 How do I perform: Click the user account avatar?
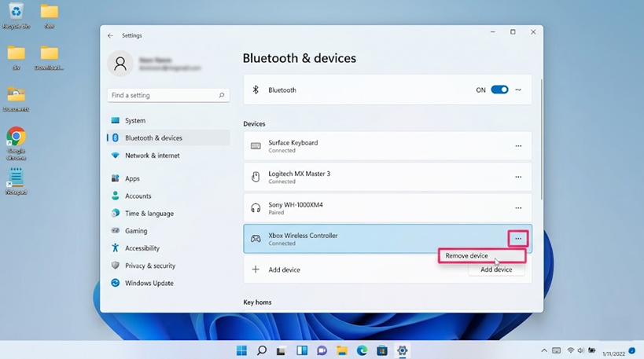point(120,64)
